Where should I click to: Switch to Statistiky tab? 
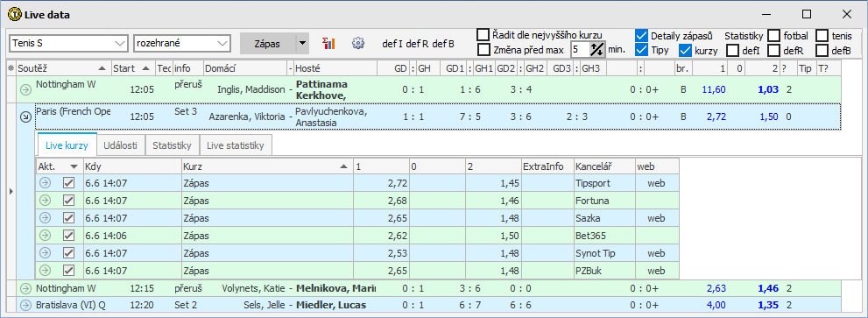pyautogui.click(x=173, y=145)
